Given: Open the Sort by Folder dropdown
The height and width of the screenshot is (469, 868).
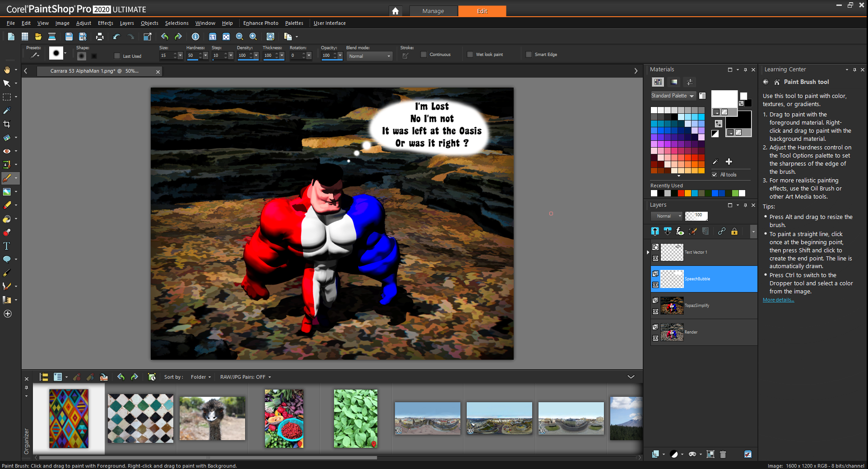Looking at the screenshot, I should click(x=200, y=377).
